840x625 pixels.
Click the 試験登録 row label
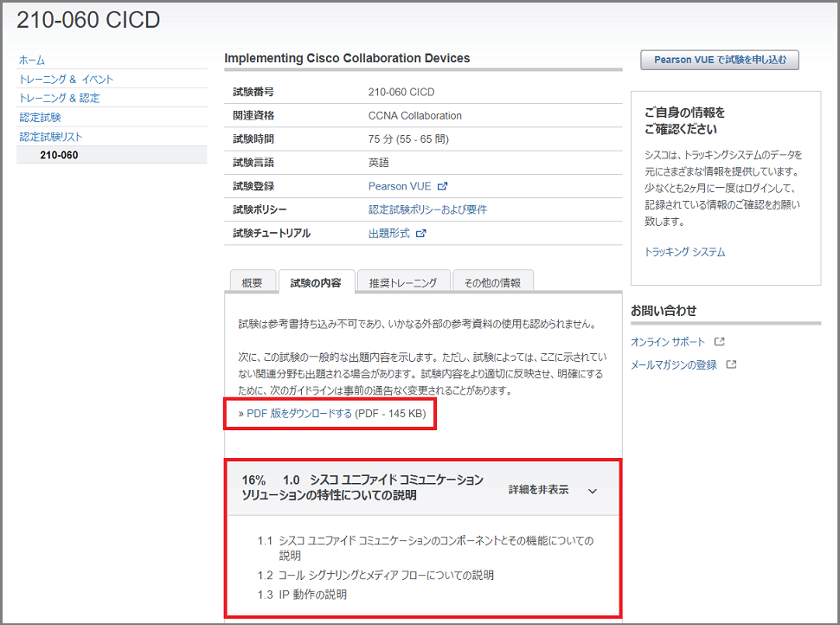[x=253, y=186]
